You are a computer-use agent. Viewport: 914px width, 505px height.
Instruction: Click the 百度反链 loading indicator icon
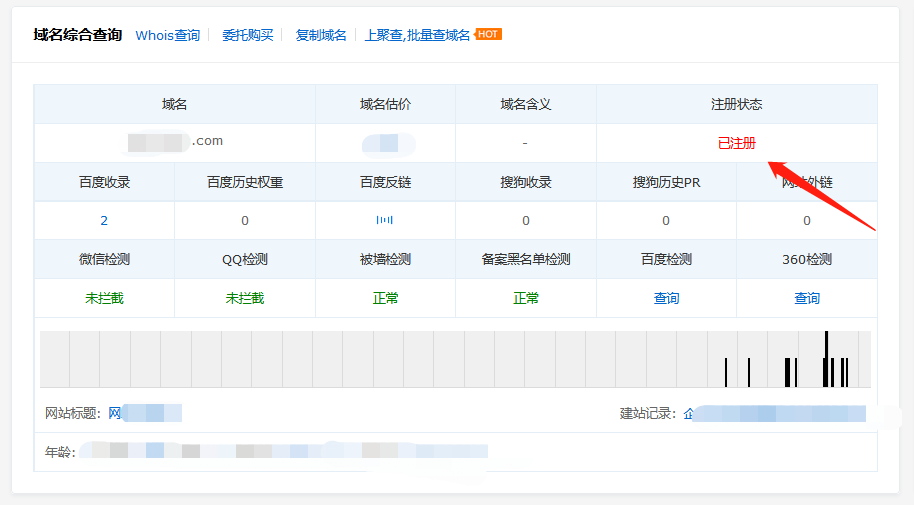pyautogui.click(x=385, y=220)
